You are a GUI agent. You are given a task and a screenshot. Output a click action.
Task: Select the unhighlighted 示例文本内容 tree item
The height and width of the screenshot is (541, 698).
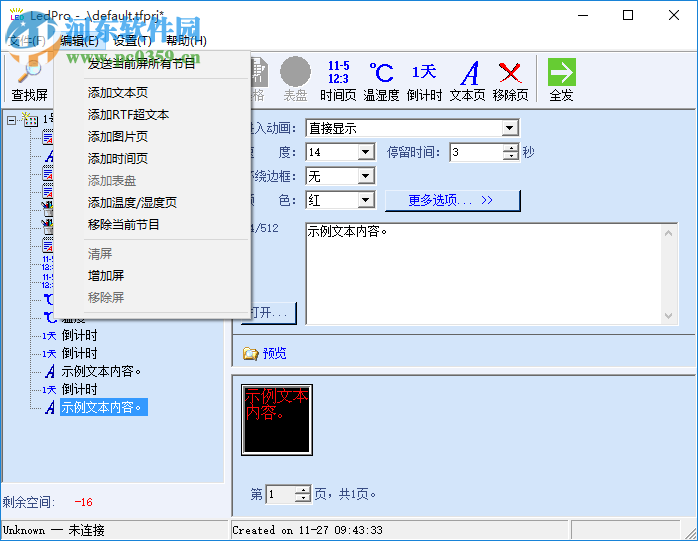click(x=101, y=371)
